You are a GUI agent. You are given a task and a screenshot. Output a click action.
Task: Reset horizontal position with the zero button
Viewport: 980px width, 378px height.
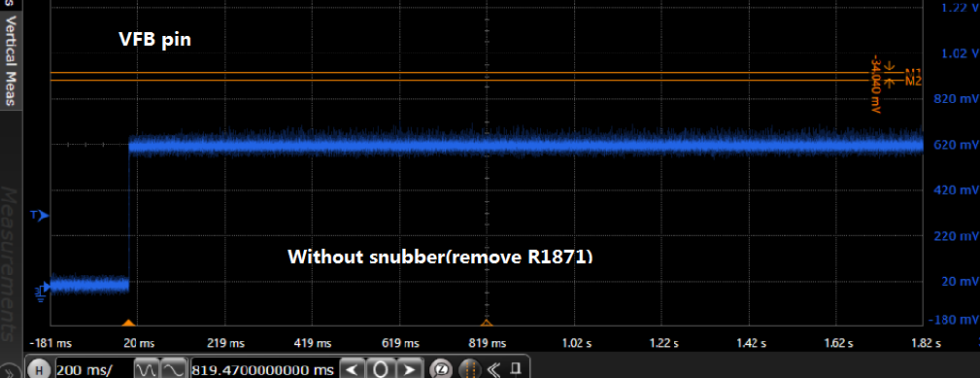click(381, 369)
